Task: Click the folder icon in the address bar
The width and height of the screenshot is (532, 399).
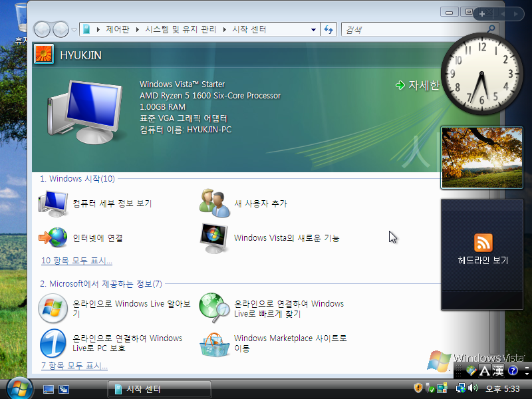Action: pos(86,29)
